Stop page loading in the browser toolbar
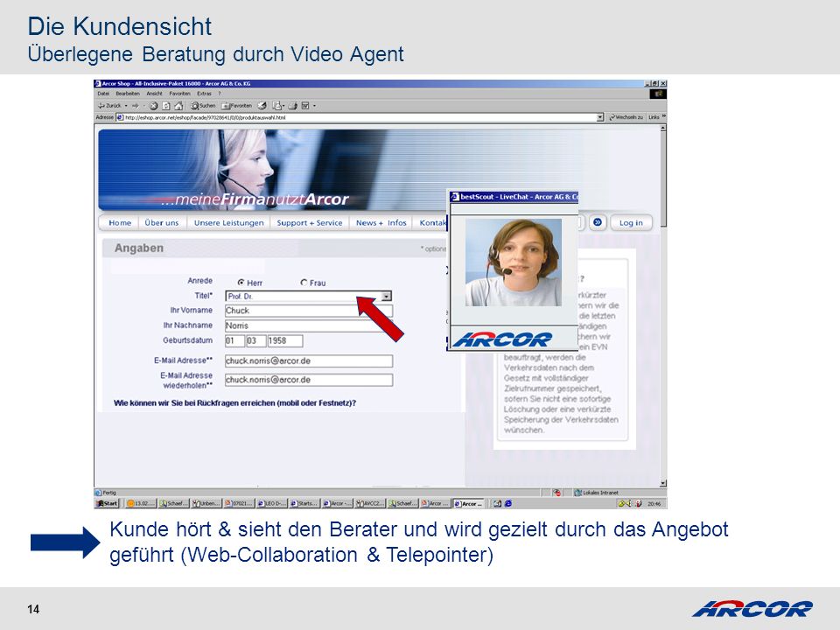This screenshot has width=840, height=630. pyautogui.click(x=154, y=106)
